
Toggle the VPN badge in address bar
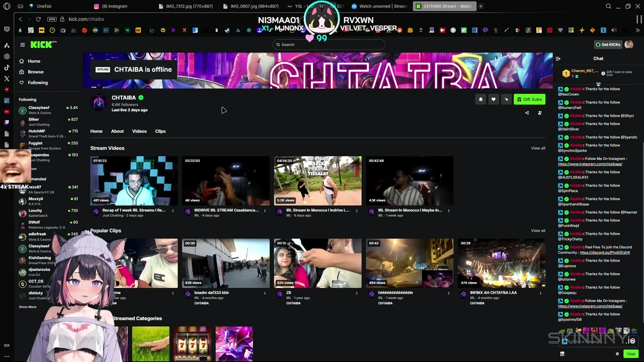point(52,19)
